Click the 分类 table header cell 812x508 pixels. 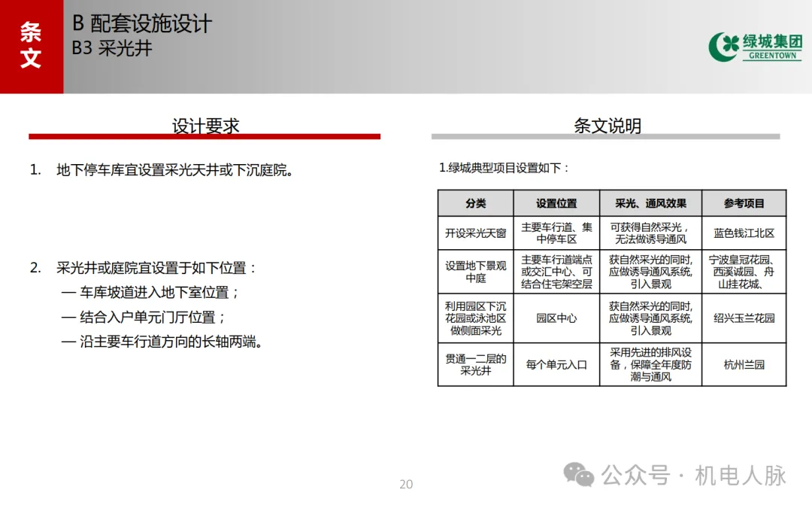475,202
